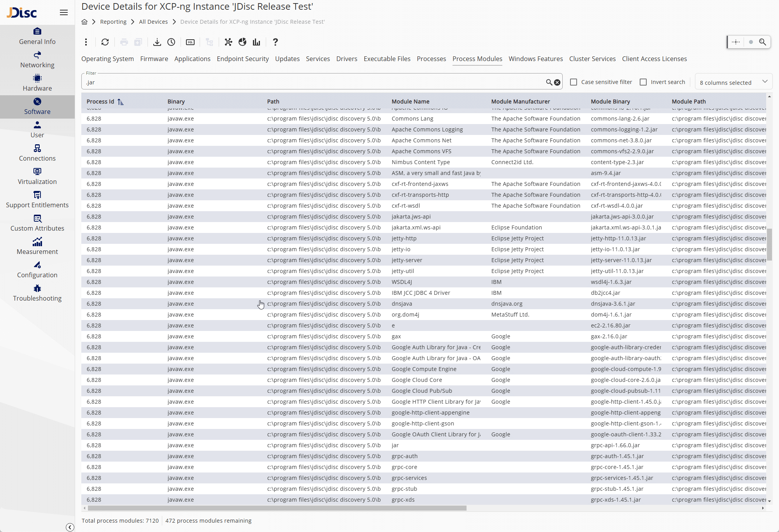Click the download export icon
This screenshot has width=779, height=532.
click(157, 42)
